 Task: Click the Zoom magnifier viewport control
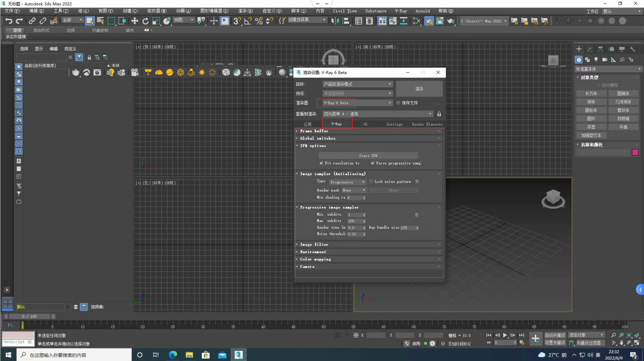click(613, 335)
